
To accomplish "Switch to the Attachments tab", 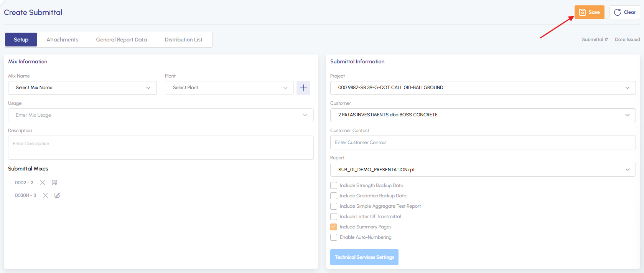I will [x=62, y=40].
